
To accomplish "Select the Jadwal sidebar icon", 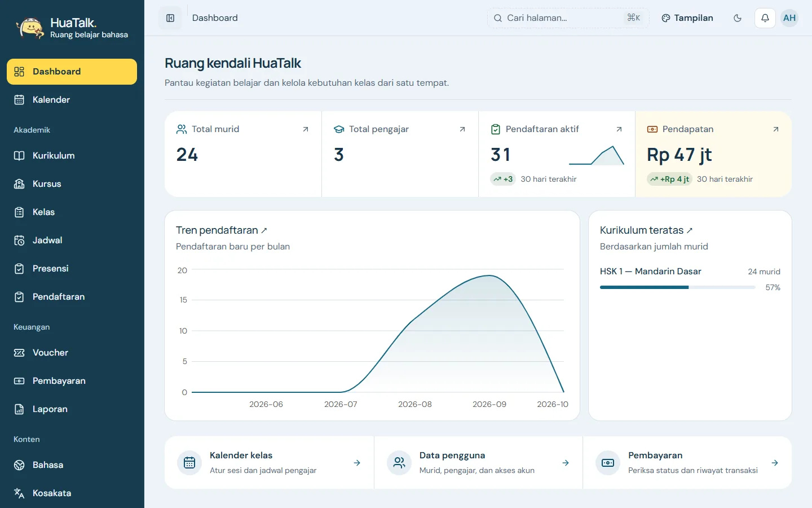I will 19,240.
